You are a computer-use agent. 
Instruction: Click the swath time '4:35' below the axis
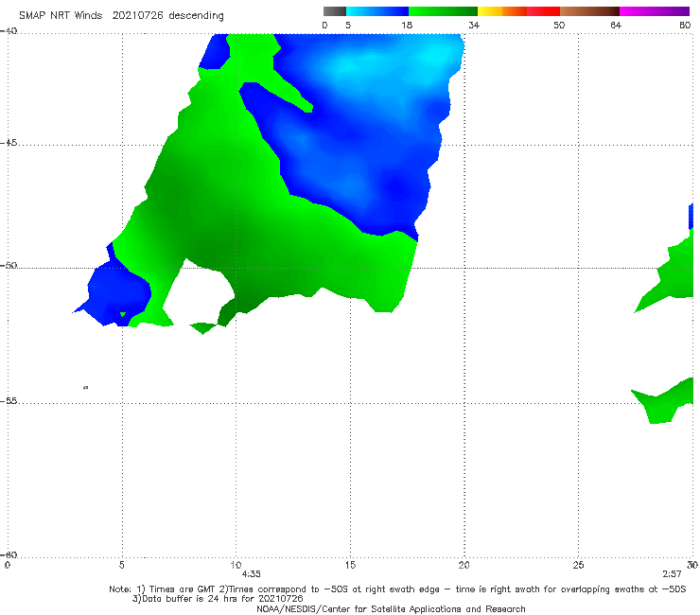251,574
